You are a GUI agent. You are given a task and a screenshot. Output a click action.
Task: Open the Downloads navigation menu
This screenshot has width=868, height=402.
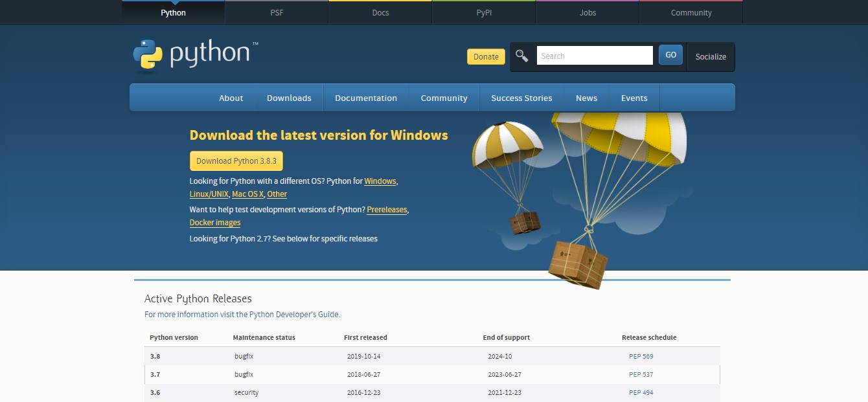tap(289, 98)
